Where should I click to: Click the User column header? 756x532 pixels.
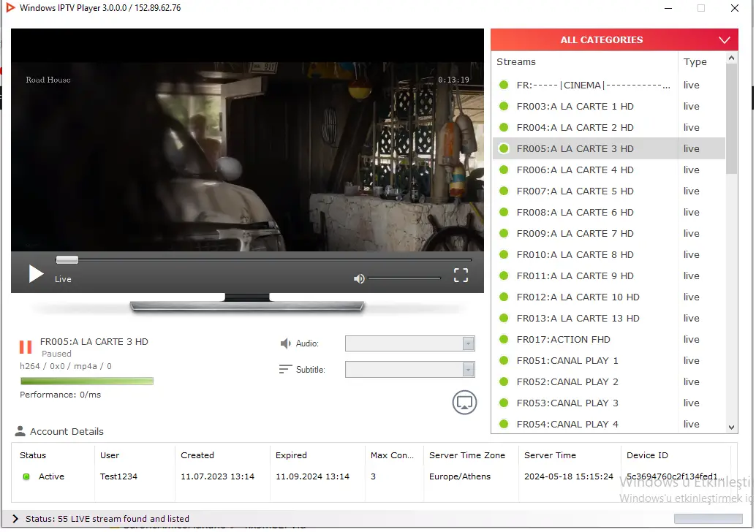click(x=110, y=456)
